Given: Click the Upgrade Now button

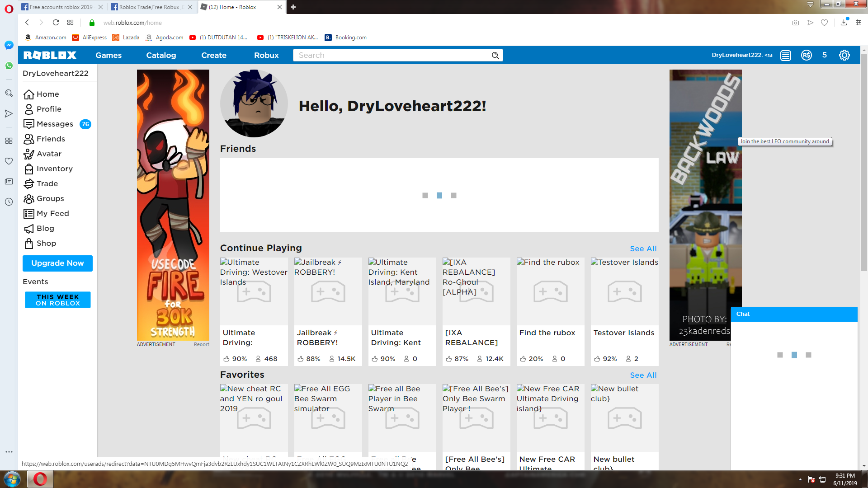Looking at the screenshot, I should 57,263.
